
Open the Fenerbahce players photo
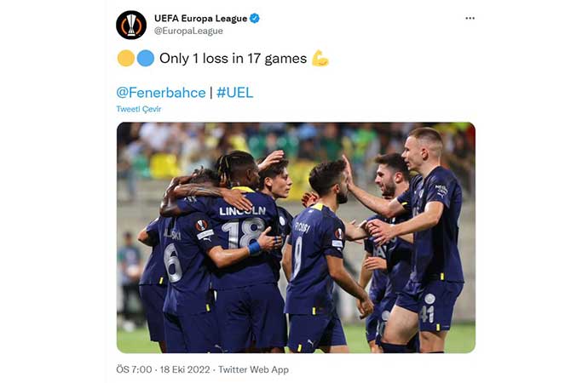296,237
